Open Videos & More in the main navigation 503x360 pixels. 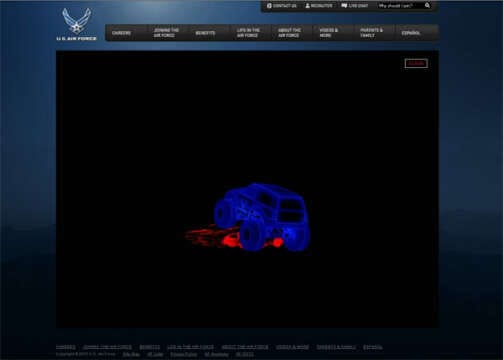click(329, 33)
